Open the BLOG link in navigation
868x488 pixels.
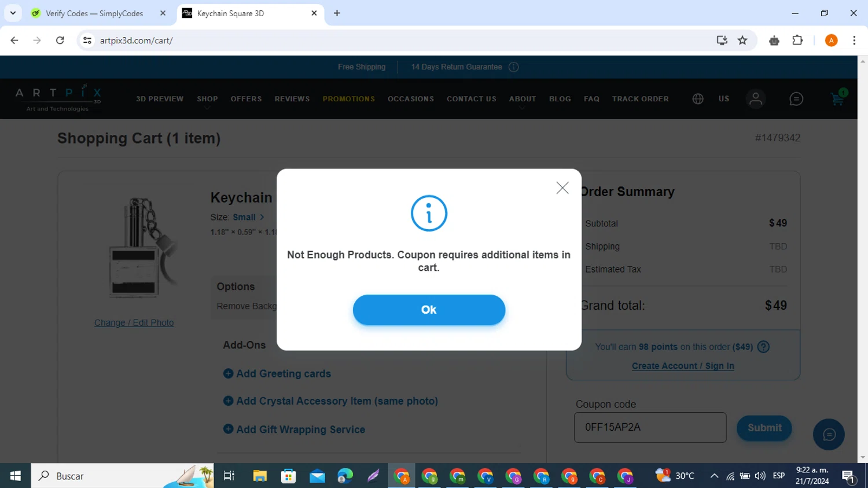[x=560, y=99]
